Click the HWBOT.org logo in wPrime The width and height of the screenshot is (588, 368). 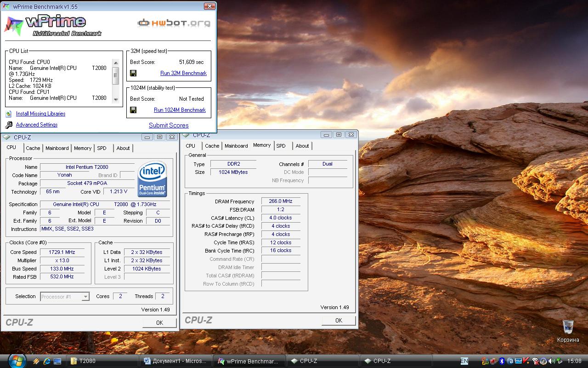pyautogui.click(x=174, y=23)
